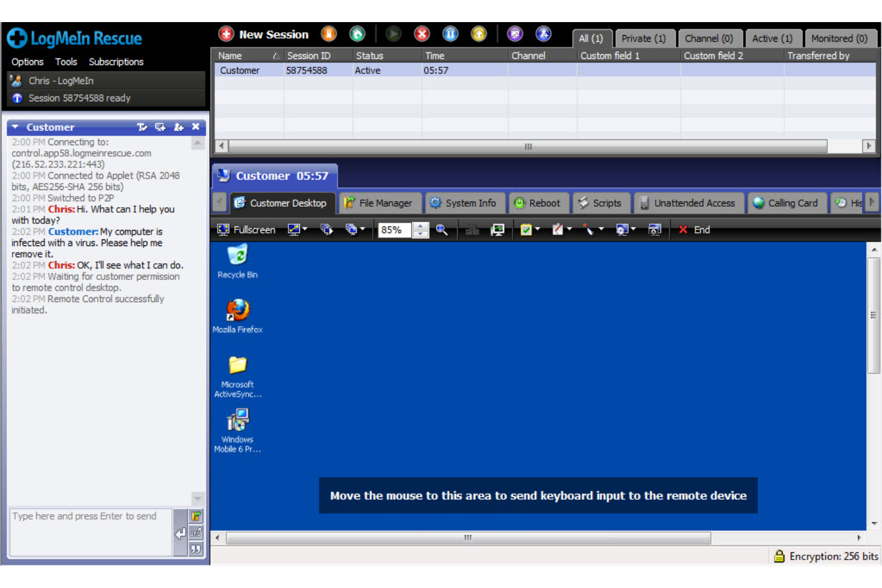The image size is (882, 588).
Task: Click the blue pause session icon
Action: coord(451,35)
